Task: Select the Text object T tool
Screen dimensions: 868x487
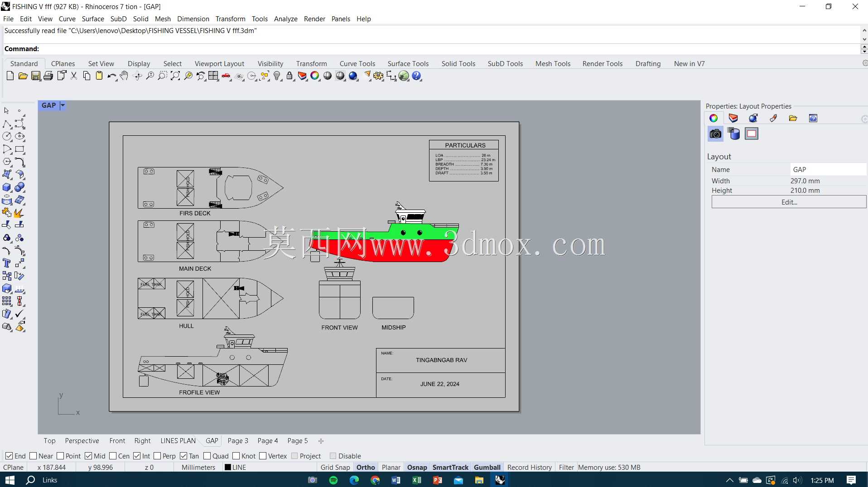Action: pos(7,263)
